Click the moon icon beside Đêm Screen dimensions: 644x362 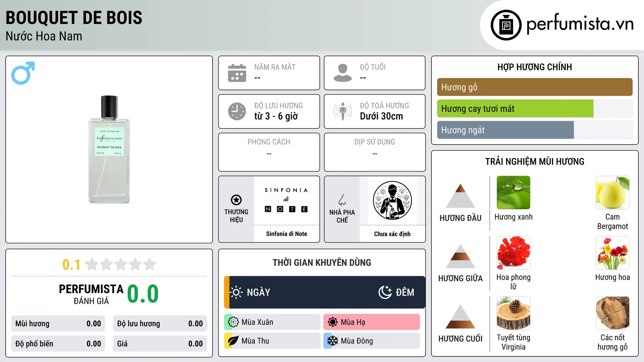pos(385,292)
